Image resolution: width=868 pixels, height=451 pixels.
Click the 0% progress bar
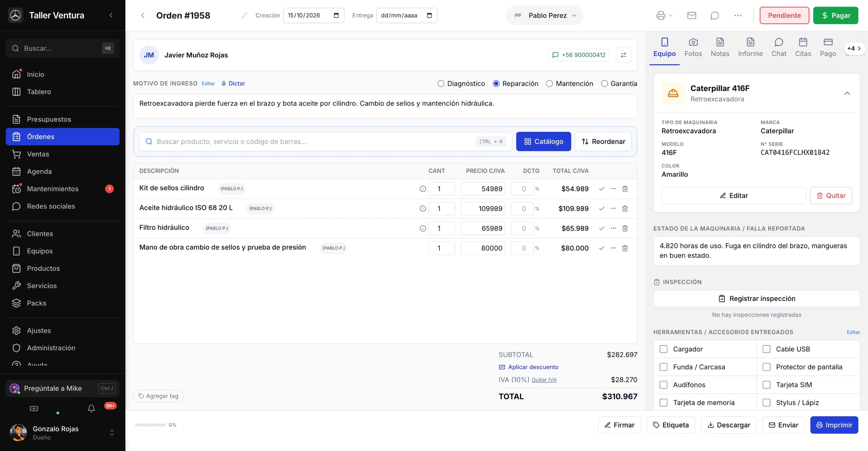pos(150,425)
